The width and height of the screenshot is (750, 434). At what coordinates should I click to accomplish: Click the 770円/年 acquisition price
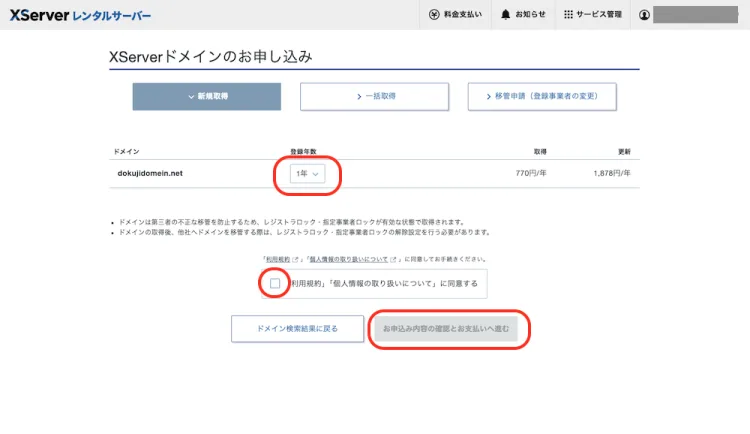531,173
